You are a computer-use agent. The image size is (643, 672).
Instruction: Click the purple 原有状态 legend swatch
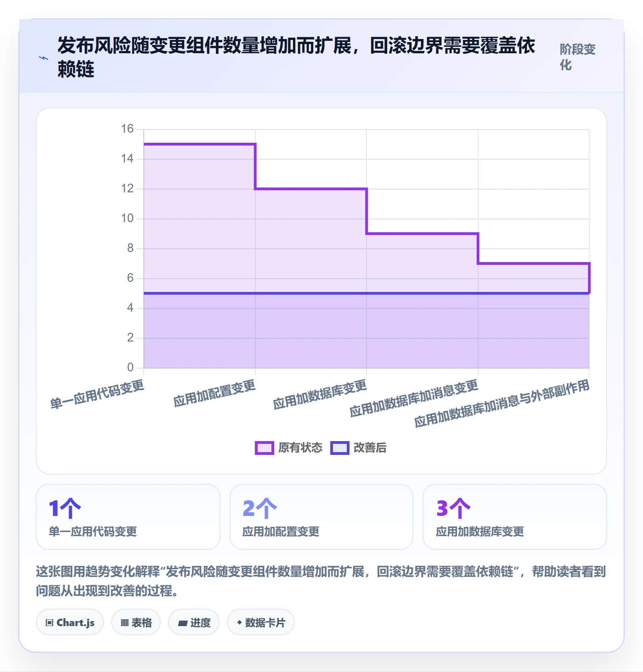[x=265, y=448]
